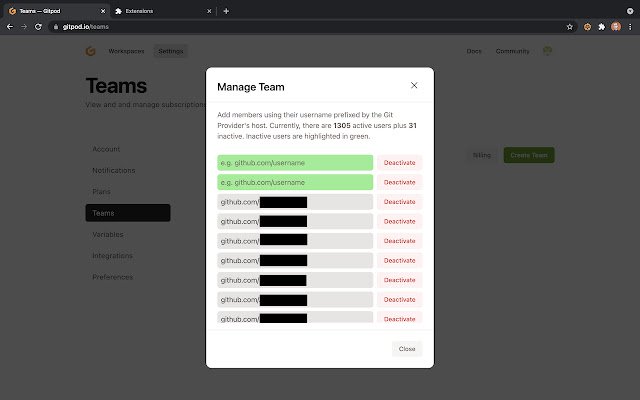Open the Chrome profile avatar
The width and height of the screenshot is (640, 400).
[616, 27]
